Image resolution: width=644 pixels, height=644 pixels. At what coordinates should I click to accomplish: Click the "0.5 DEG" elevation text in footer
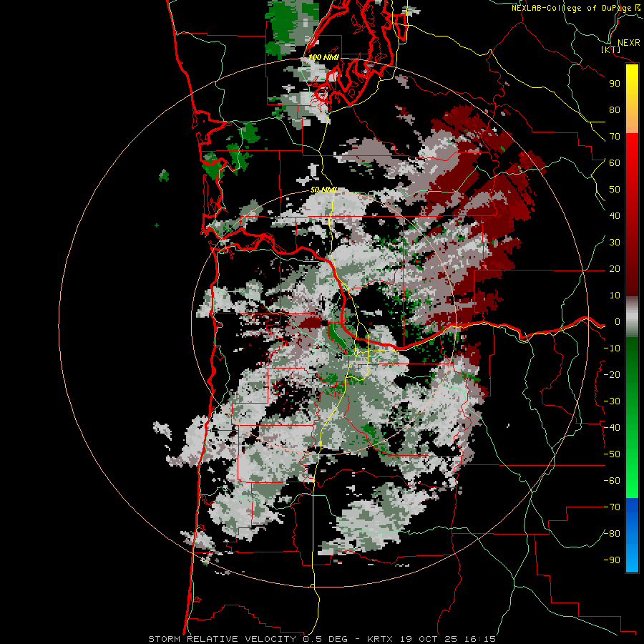(x=325, y=639)
